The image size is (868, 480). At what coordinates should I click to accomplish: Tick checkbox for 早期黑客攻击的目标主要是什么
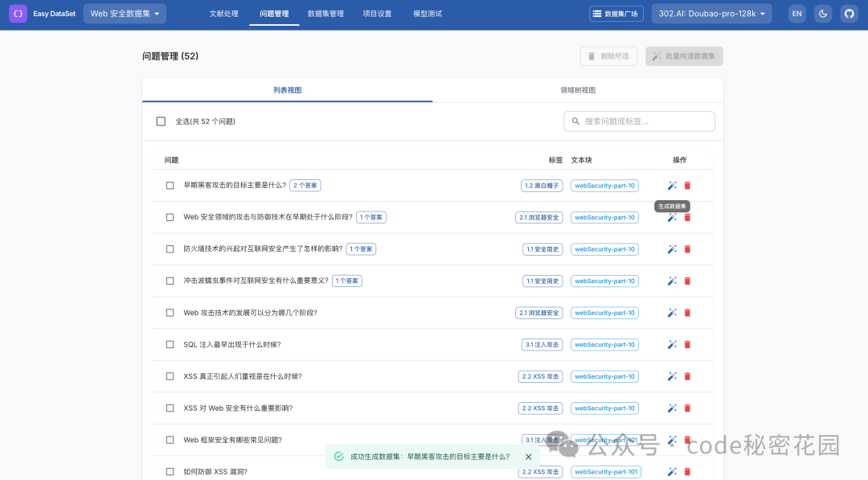(x=170, y=186)
